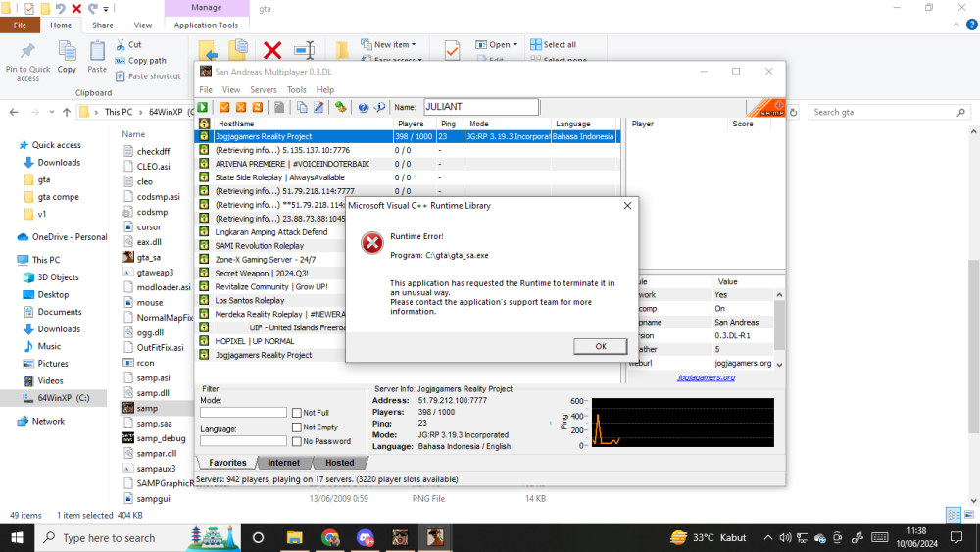
Task: Click the Name input field containing JULIANT
Action: (x=480, y=107)
